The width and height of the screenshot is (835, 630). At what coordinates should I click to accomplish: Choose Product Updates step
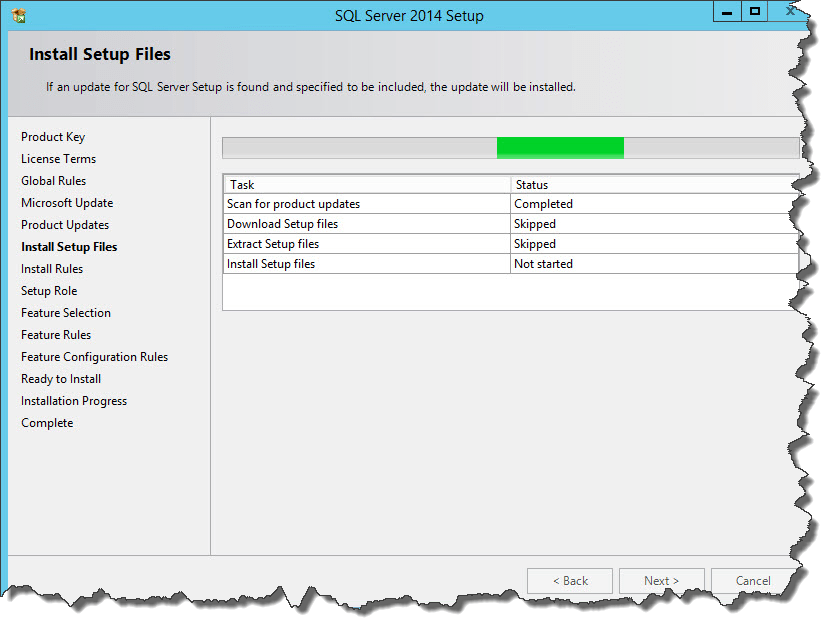tap(65, 225)
